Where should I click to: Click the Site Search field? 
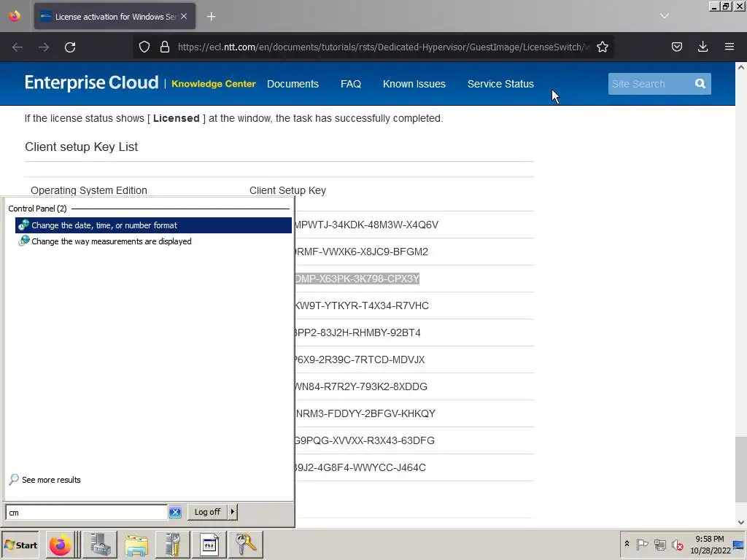coord(649,84)
